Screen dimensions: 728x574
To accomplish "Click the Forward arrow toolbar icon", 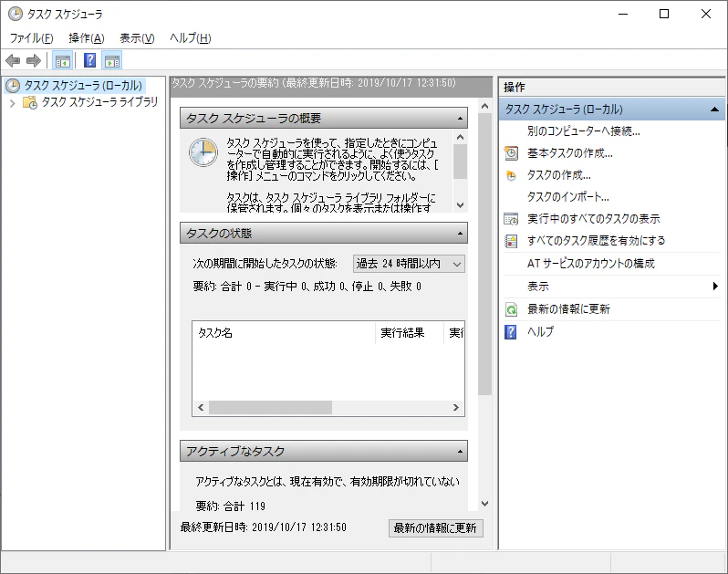I will [x=34, y=60].
